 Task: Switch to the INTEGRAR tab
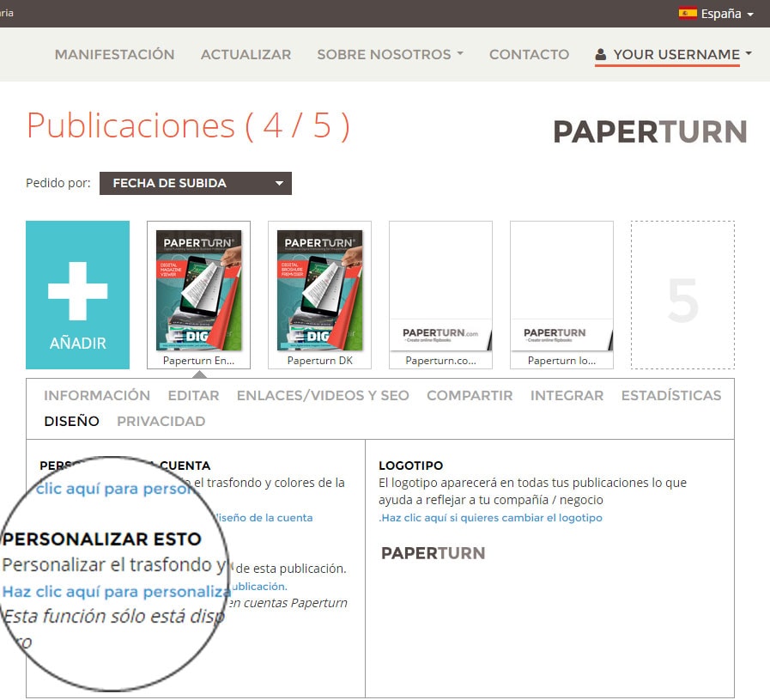[x=567, y=395]
